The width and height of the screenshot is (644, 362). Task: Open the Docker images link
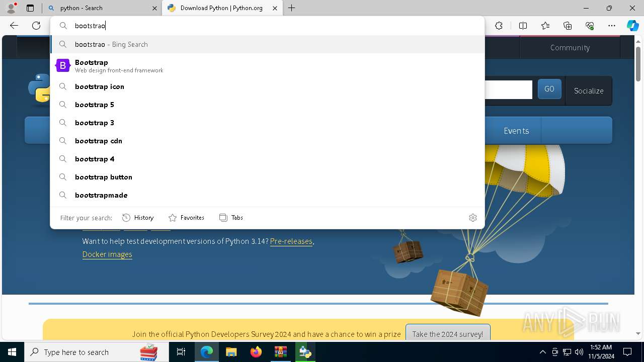pos(107,254)
